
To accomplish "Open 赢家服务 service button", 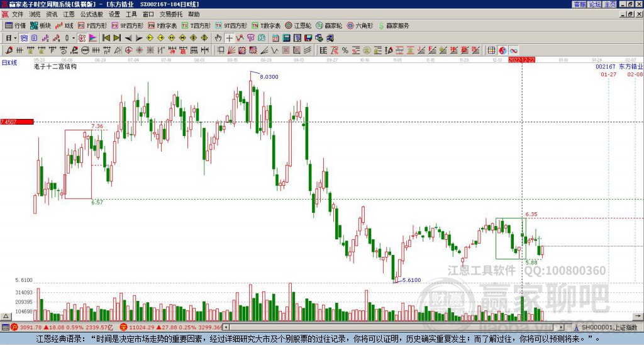I will (394, 26).
